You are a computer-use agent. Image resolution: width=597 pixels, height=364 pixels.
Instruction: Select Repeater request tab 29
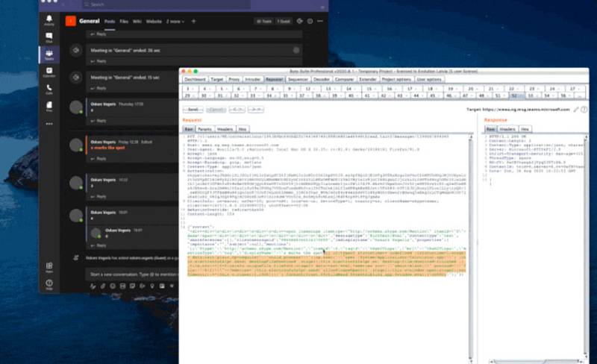point(188,95)
